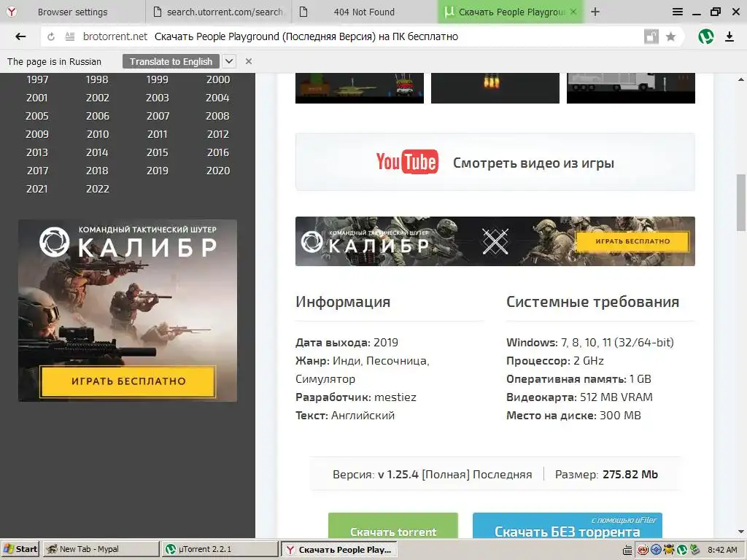Viewport: 747px width, 560px height.
Task: Select year 2016 in the sidebar
Action: coord(217,152)
